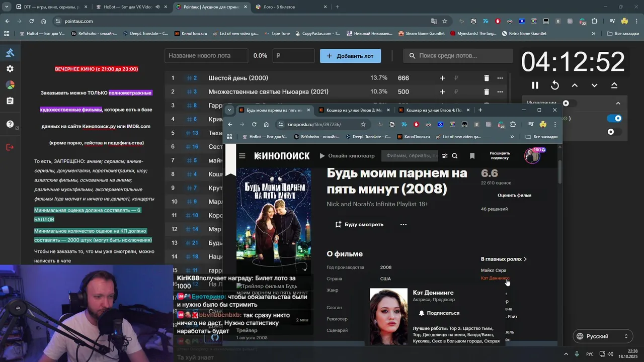Switch to Кошмар на улице Вязов 2 tab
Image resolution: width=644 pixels, height=362 pixels.
click(x=355, y=110)
